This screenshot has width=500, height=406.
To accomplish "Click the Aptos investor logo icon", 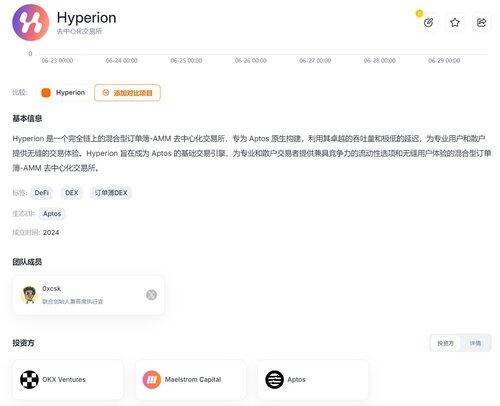I will pyautogui.click(x=274, y=379).
